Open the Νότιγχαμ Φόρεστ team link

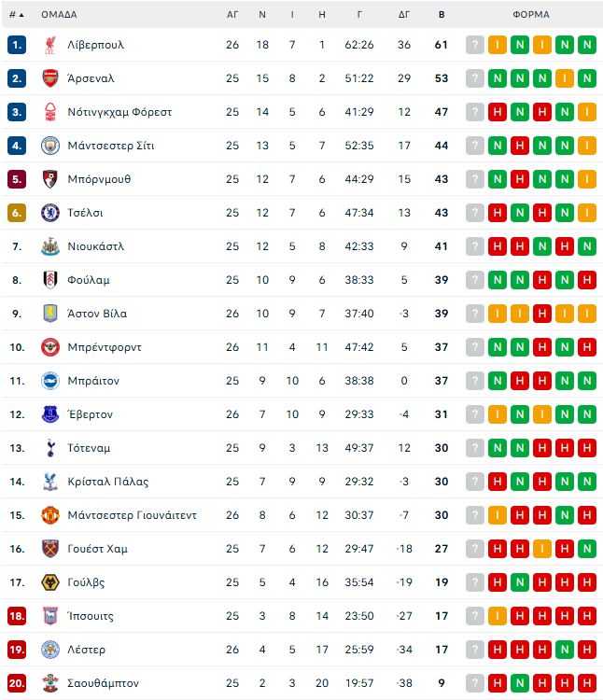pos(119,112)
